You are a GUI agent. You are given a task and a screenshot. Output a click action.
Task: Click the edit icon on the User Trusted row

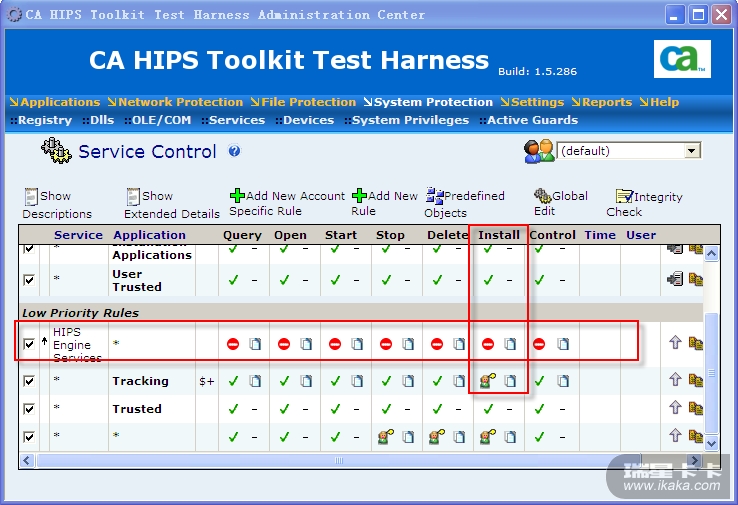pos(675,279)
